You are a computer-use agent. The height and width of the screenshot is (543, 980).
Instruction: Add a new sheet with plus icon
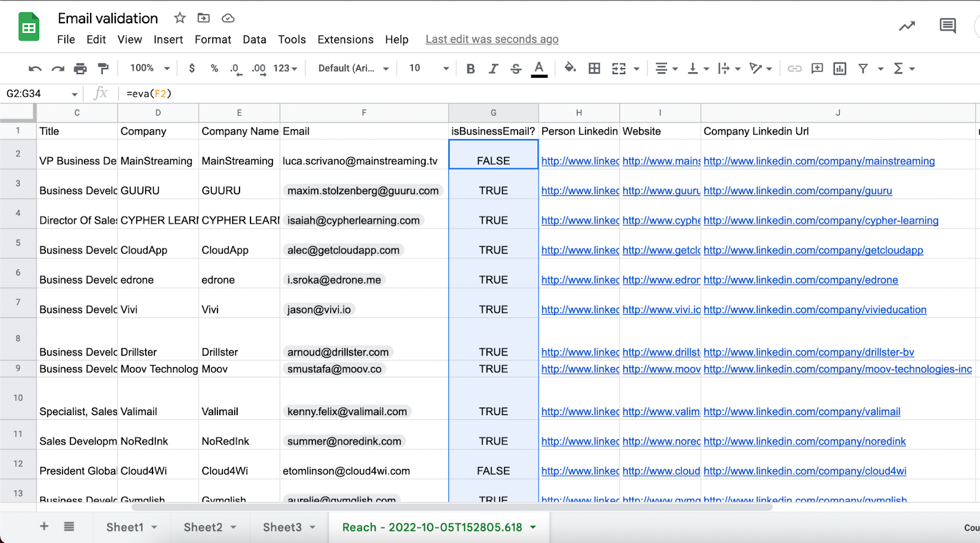pyautogui.click(x=44, y=526)
